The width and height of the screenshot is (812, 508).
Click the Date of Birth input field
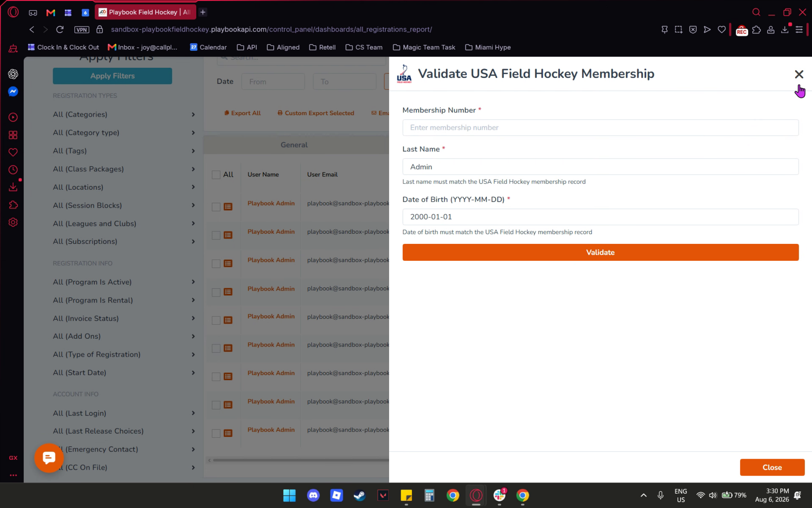point(600,217)
